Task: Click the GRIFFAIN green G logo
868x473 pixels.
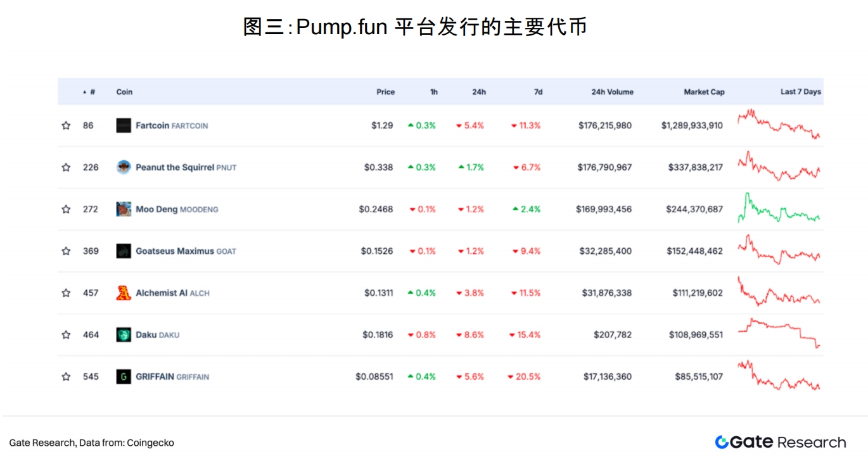Action: [124, 376]
